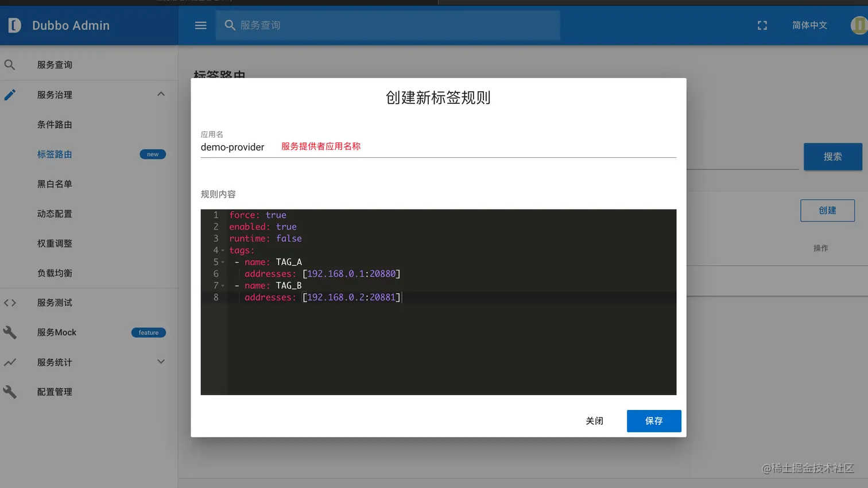This screenshot has height=488, width=868.
Task: Open the user avatar menu
Action: pyautogui.click(x=859, y=25)
